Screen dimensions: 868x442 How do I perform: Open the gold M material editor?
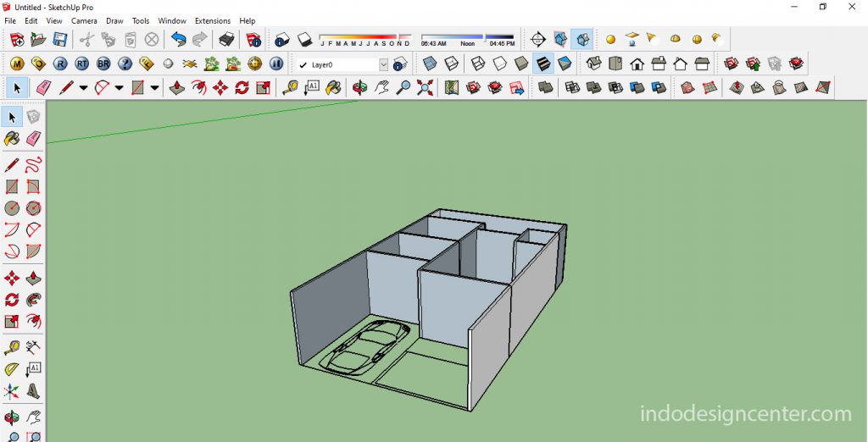point(17,64)
